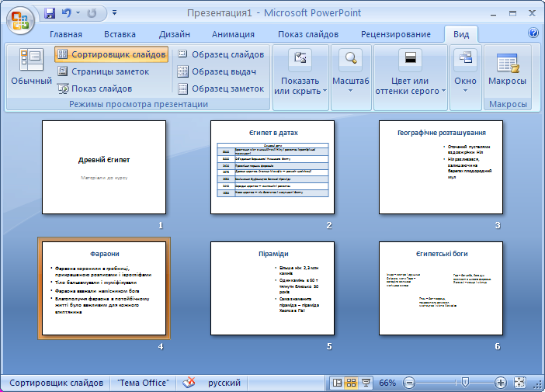Open Образец выдач master
The height and width of the screenshot is (392, 545).
pyautogui.click(x=217, y=71)
